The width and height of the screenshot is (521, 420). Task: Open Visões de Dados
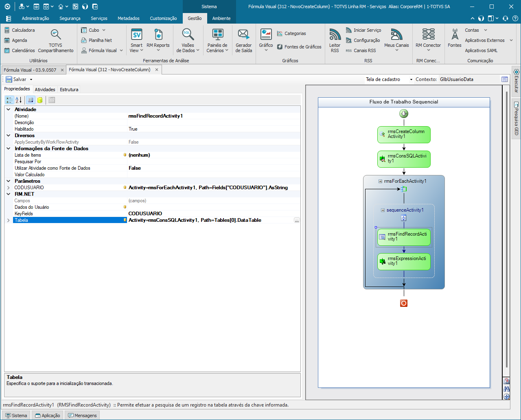tap(188, 41)
